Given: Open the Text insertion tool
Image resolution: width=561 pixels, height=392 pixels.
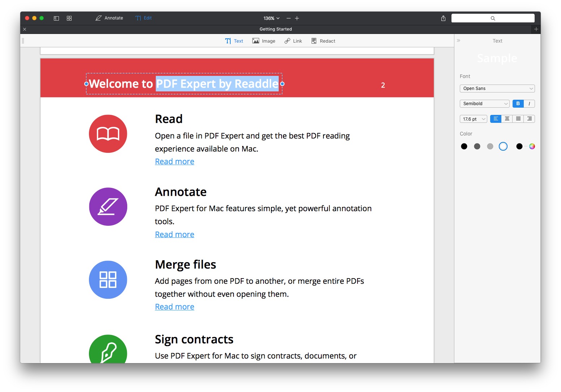Looking at the screenshot, I should click(x=234, y=41).
